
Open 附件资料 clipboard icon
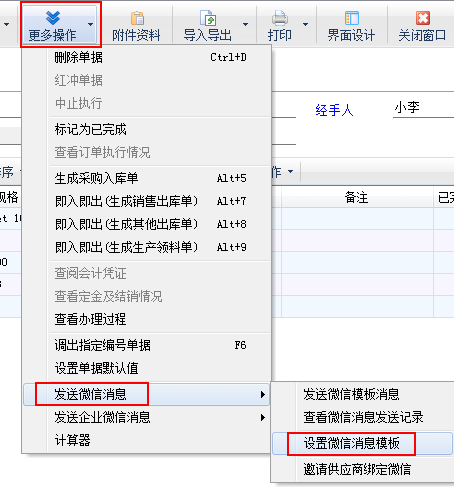click(137, 18)
